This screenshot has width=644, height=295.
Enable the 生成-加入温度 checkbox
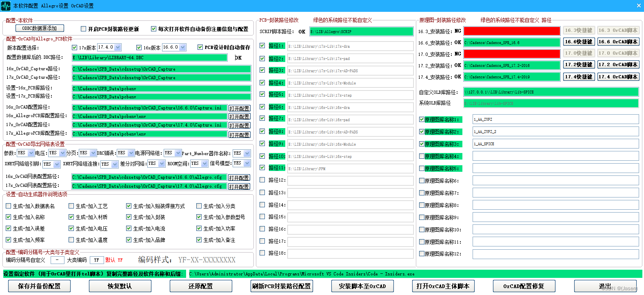coord(71,240)
